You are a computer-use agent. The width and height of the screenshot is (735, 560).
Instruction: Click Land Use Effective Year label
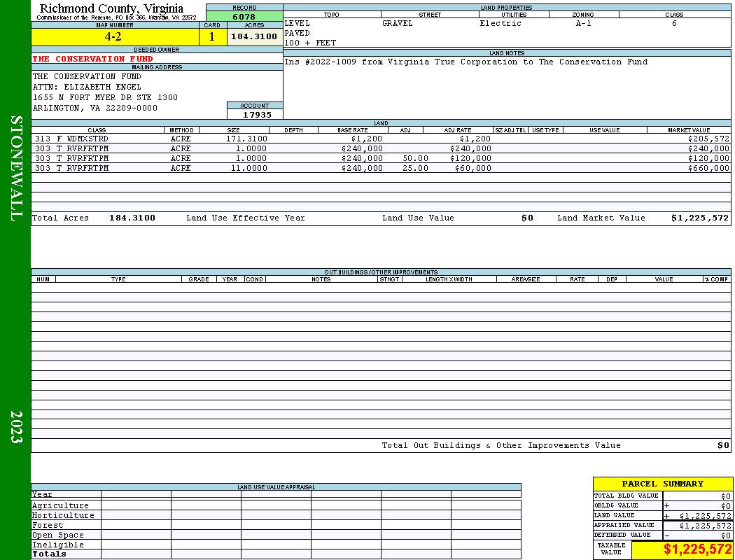click(246, 218)
